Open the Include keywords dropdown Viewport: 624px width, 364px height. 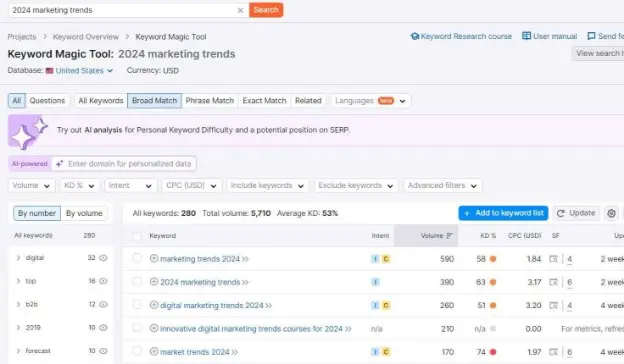click(x=267, y=186)
